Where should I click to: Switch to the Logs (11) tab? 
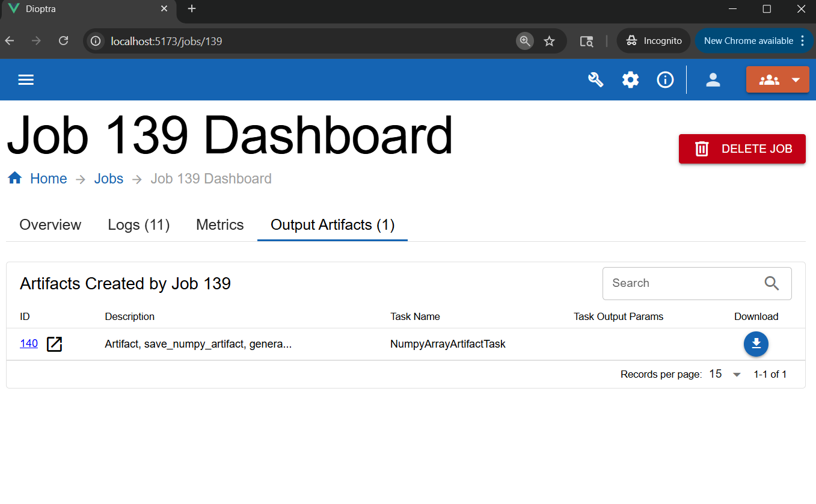pyautogui.click(x=139, y=225)
